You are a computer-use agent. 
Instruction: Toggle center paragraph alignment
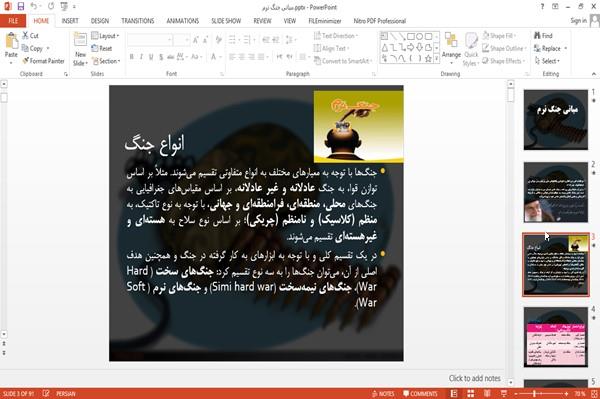point(242,57)
